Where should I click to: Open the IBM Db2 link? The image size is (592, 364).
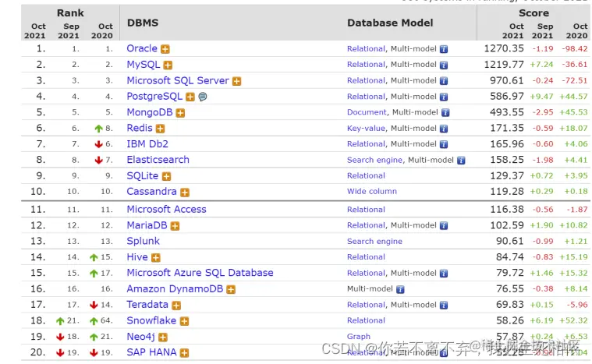click(147, 144)
